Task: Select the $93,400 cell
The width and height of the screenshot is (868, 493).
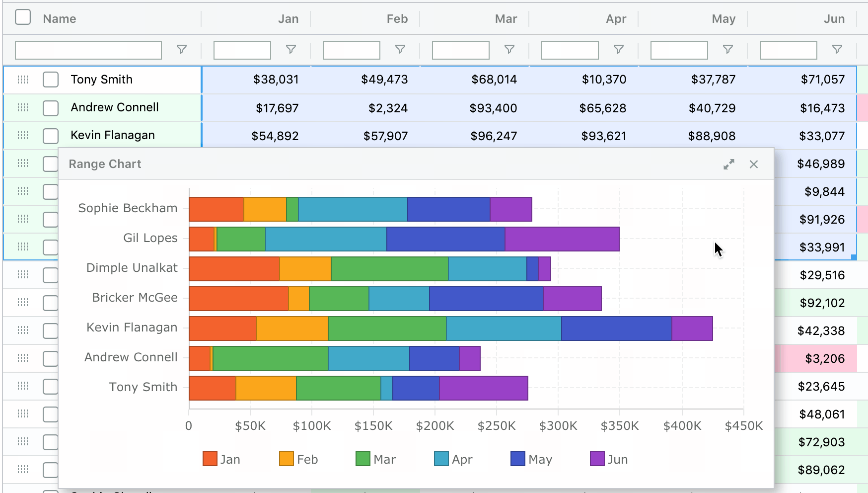Action: click(475, 108)
